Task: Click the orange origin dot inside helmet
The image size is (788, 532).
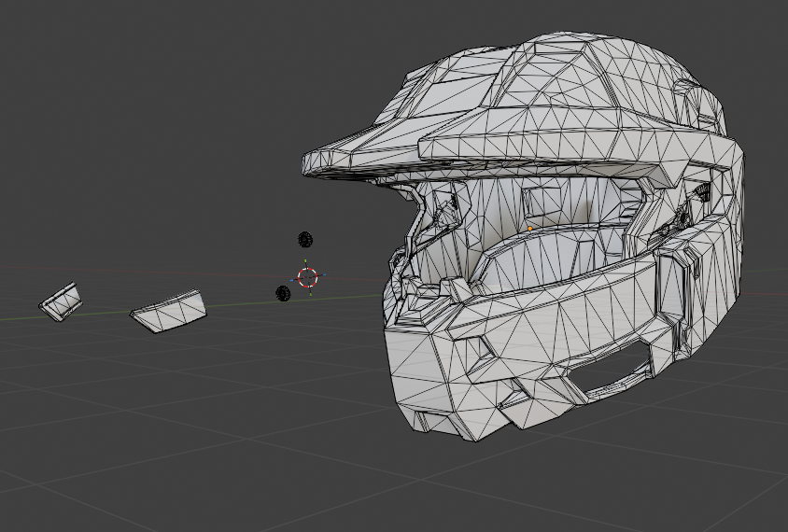Action: click(529, 229)
